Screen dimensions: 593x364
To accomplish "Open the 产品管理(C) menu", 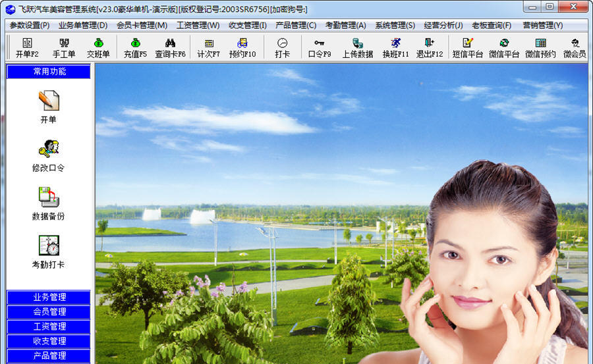I will point(296,25).
